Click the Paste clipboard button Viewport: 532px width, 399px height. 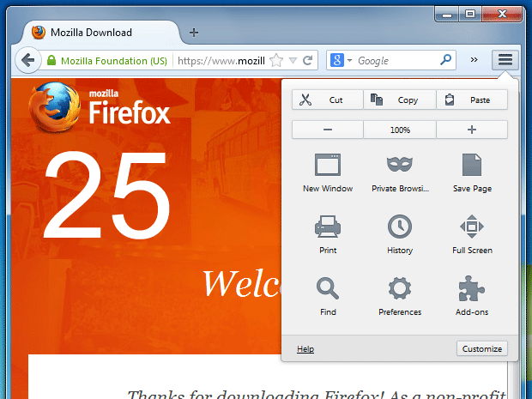pos(472,100)
